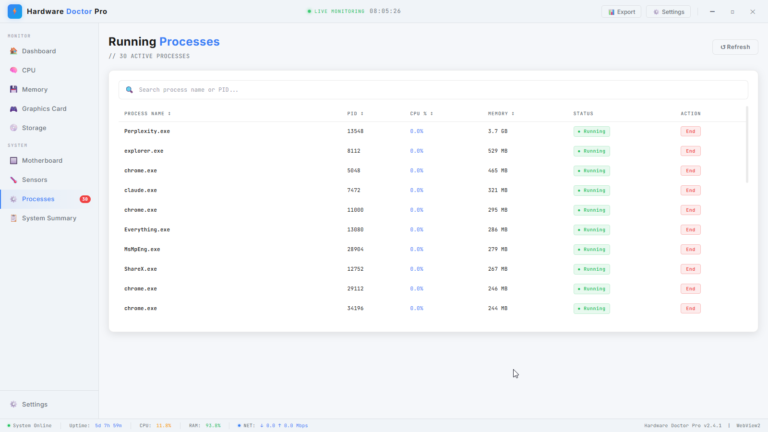End the claude.exe process
This screenshot has height=432, width=768.
[x=690, y=190]
